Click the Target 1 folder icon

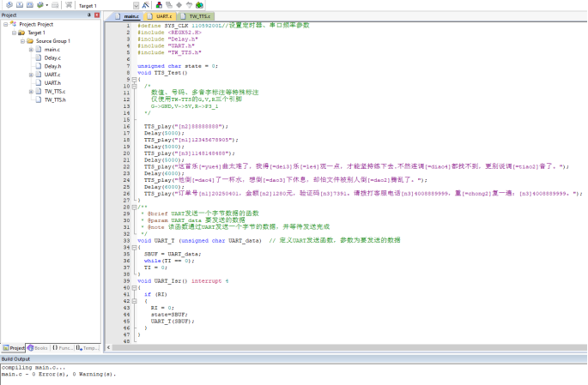21,33
